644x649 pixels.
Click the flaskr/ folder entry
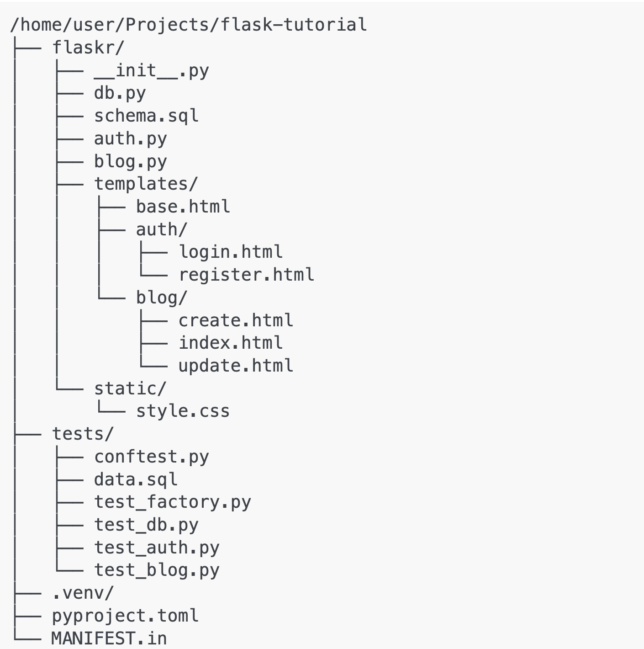[88, 48]
